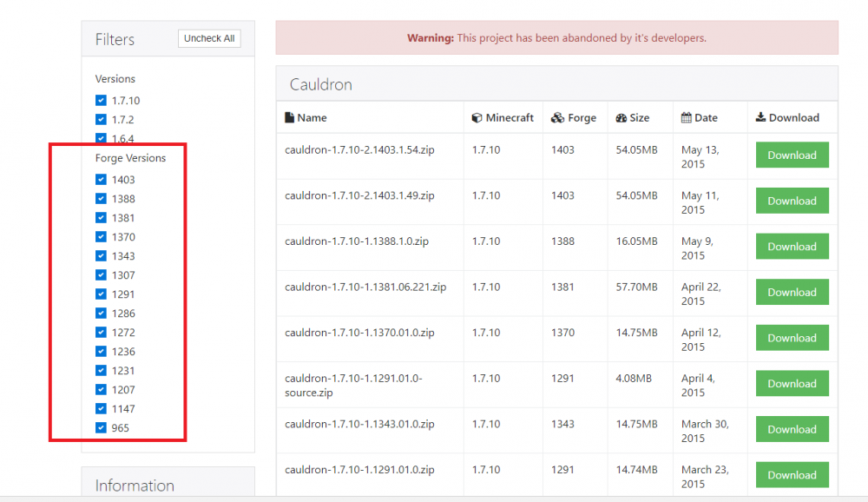
Task: Download cauldron-1.7.10-2.1403.1.49.zip
Action: (x=792, y=201)
